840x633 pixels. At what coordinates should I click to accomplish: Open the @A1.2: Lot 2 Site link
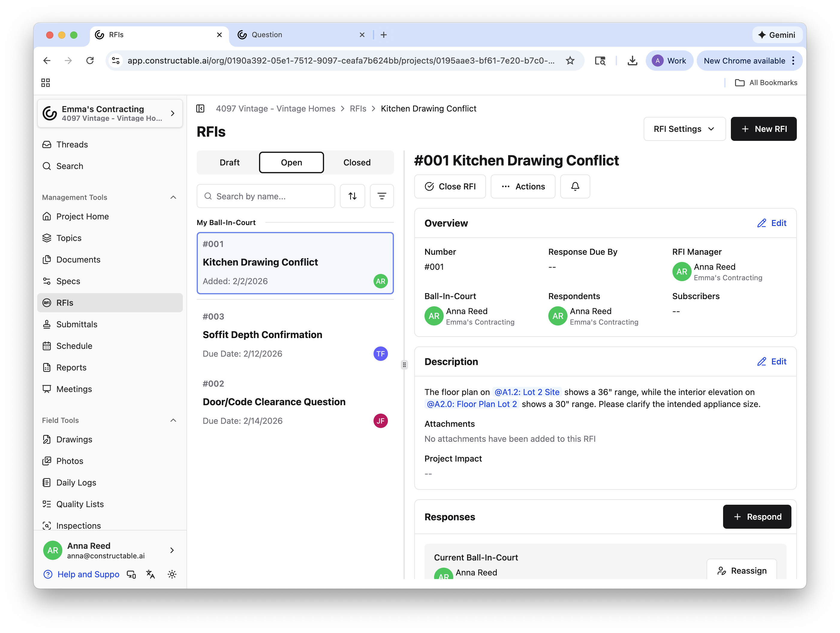point(527,392)
